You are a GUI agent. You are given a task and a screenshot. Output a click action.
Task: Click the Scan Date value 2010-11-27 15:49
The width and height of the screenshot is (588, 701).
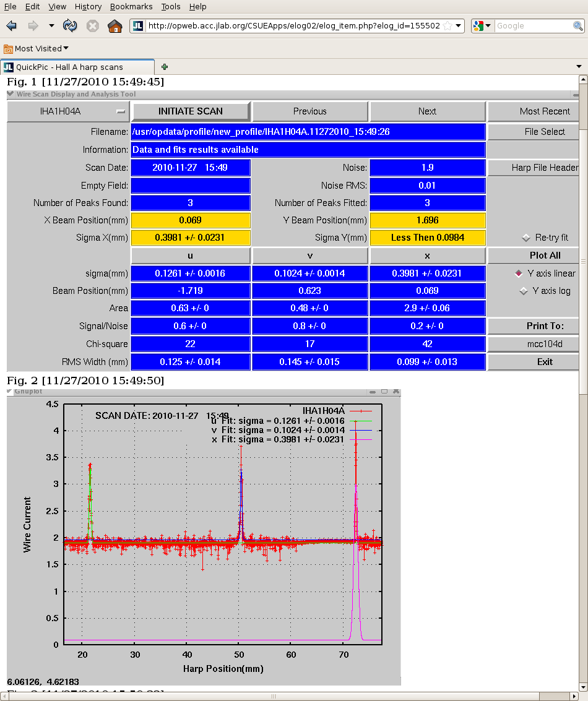[x=191, y=168]
